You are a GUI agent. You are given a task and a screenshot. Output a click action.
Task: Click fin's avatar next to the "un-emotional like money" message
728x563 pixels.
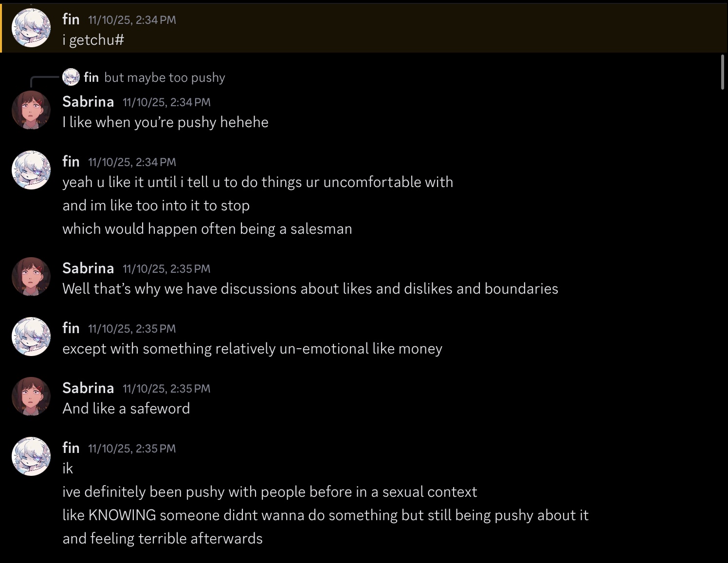(31, 337)
